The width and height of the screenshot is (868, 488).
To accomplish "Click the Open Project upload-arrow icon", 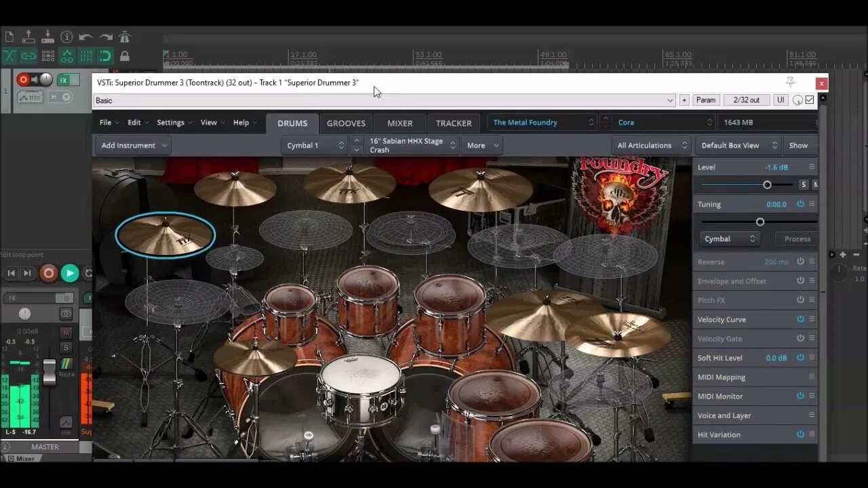I will click(x=28, y=37).
